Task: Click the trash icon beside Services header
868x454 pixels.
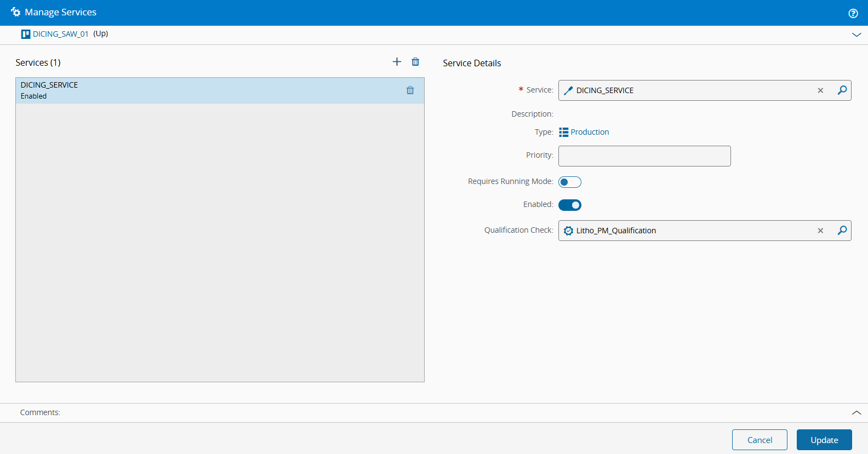Action: point(415,62)
